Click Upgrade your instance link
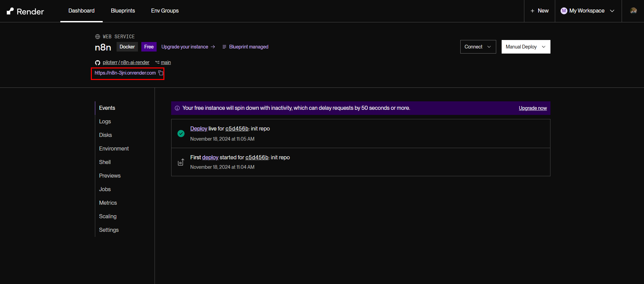This screenshot has width=644, height=284. click(188, 47)
